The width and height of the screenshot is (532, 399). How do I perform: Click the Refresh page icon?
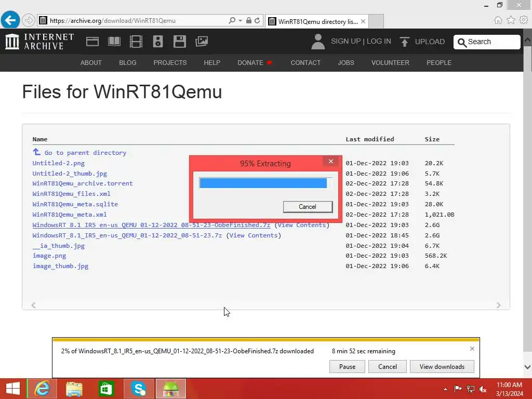tap(257, 20)
